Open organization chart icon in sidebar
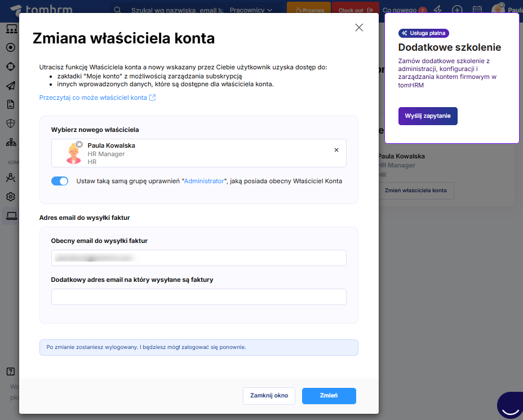Viewport: 523px width, 420px height. point(10,142)
